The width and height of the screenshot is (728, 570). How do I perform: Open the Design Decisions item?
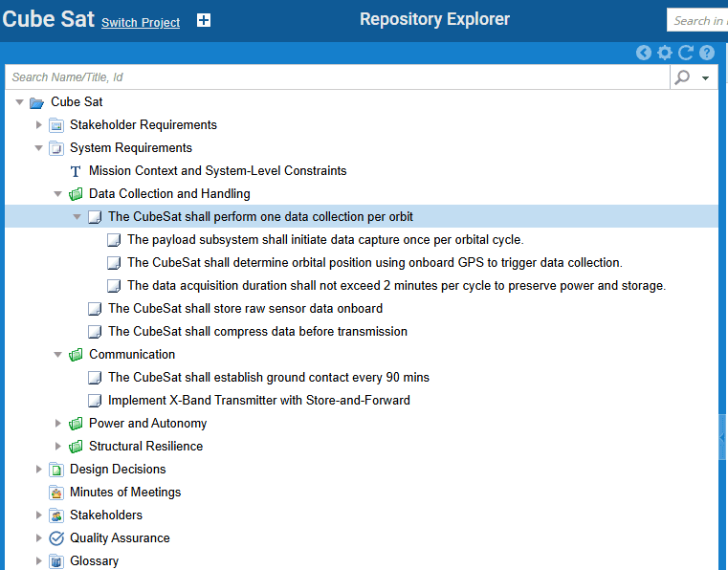point(118,470)
